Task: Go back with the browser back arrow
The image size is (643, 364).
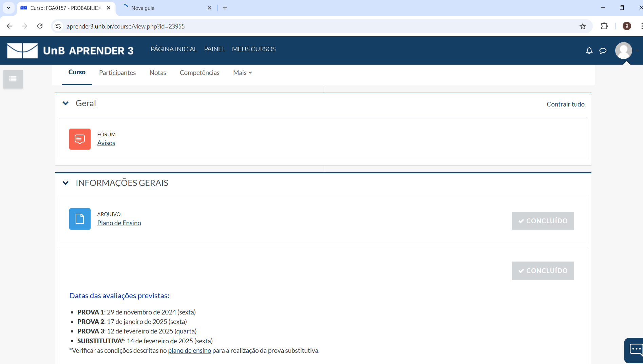Action: tap(10, 26)
